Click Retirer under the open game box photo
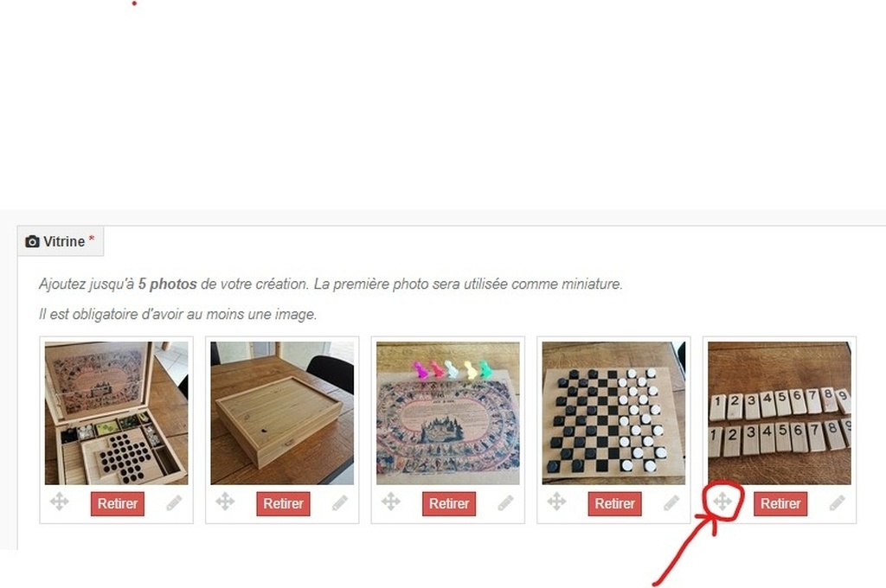The width and height of the screenshot is (886, 588). tap(118, 504)
